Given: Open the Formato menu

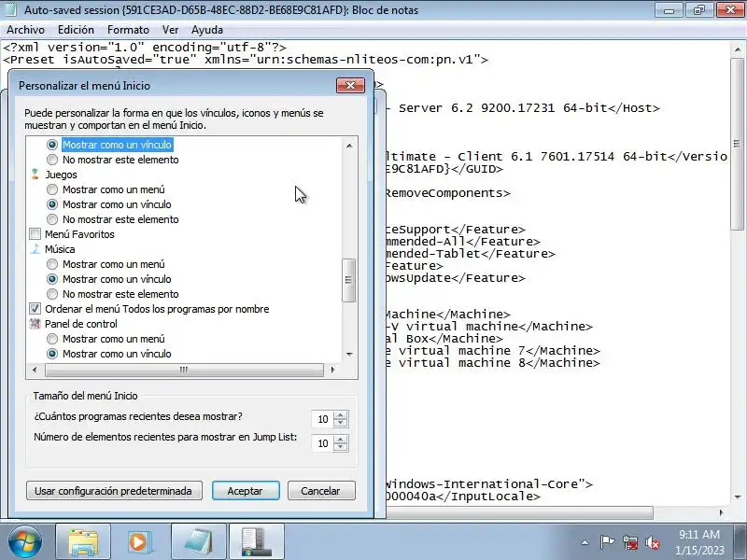Looking at the screenshot, I should (128, 30).
